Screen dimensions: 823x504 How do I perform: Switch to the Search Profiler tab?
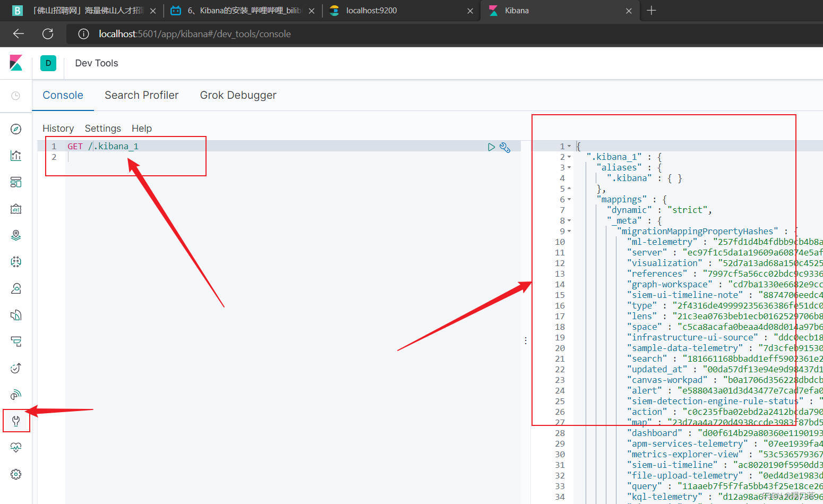(142, 96)
